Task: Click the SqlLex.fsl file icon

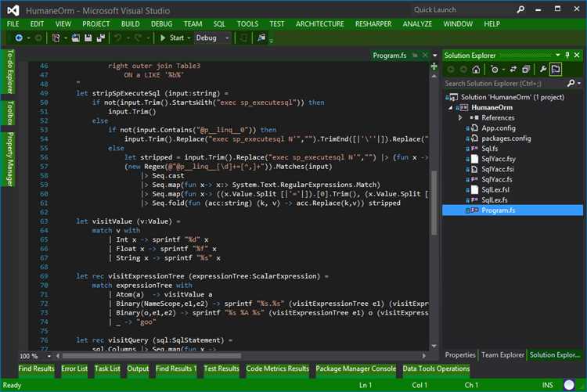Action: [474, 190]
